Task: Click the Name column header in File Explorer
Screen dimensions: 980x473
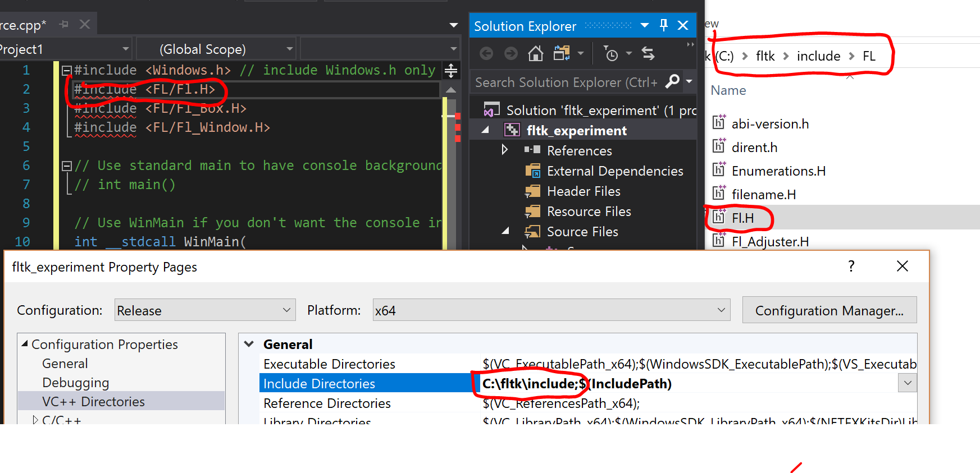Action: [728, 90]
